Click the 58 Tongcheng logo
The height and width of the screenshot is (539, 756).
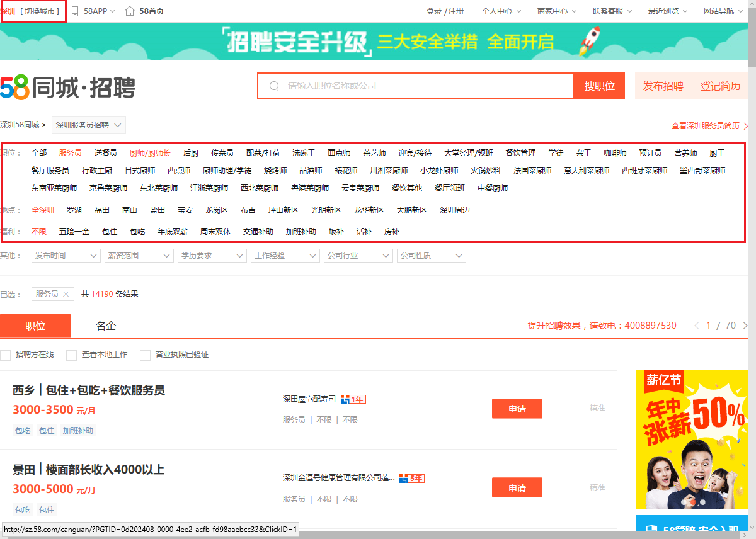pos(67,87)
